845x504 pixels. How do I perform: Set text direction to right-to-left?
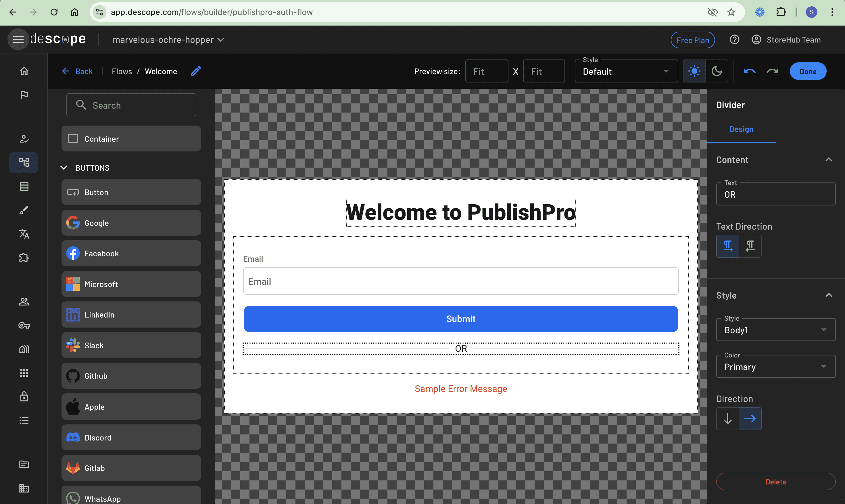pos(750,246)
